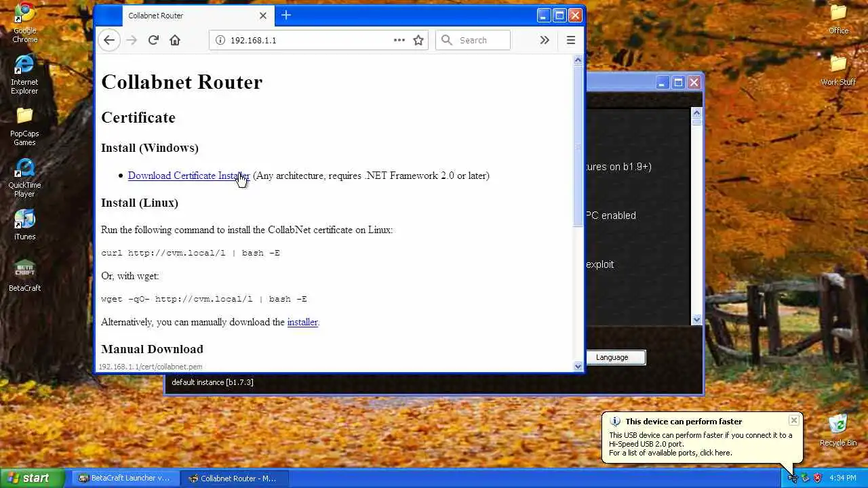This screenshot has height=488, width=868.
Task: Minimize the BetaCraft Launcher window
Action: coord(663,83)
